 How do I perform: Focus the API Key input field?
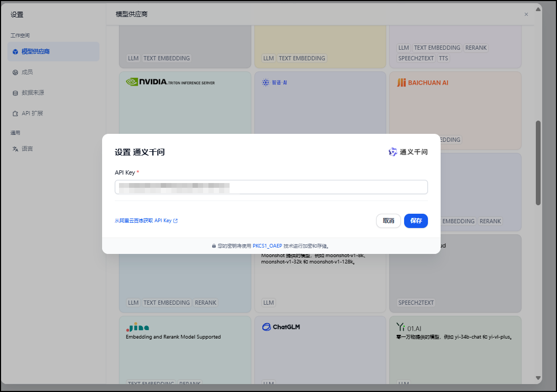tap(271, 187)
